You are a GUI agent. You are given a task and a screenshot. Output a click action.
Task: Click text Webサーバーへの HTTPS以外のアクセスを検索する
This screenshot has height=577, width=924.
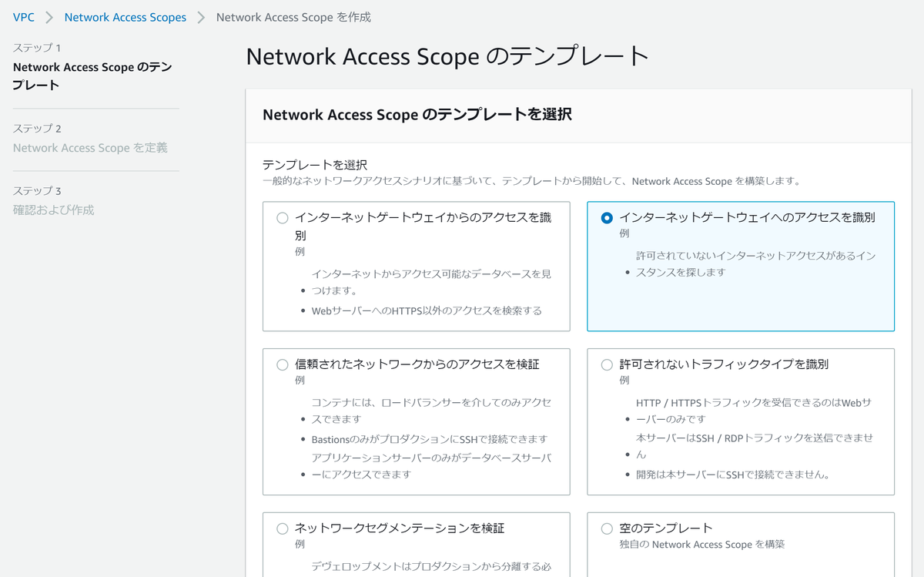click(x=427, y=311)
